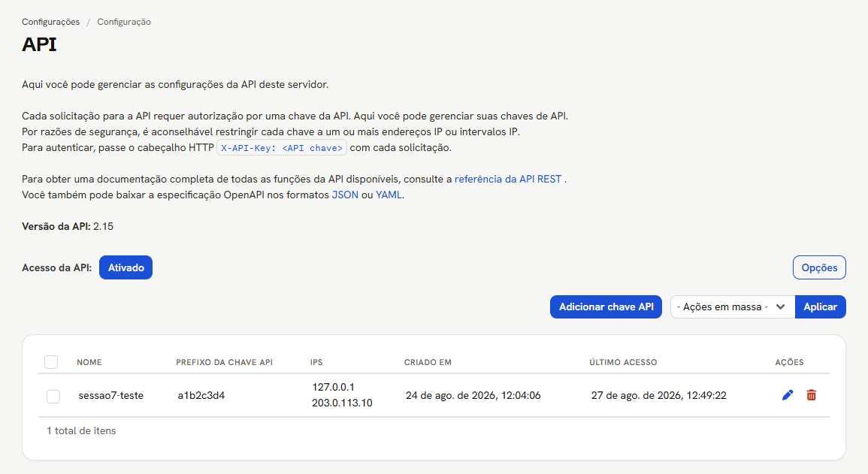
Task: Click the creation date 24 de ago. de 2026
Action: (473, 395)
